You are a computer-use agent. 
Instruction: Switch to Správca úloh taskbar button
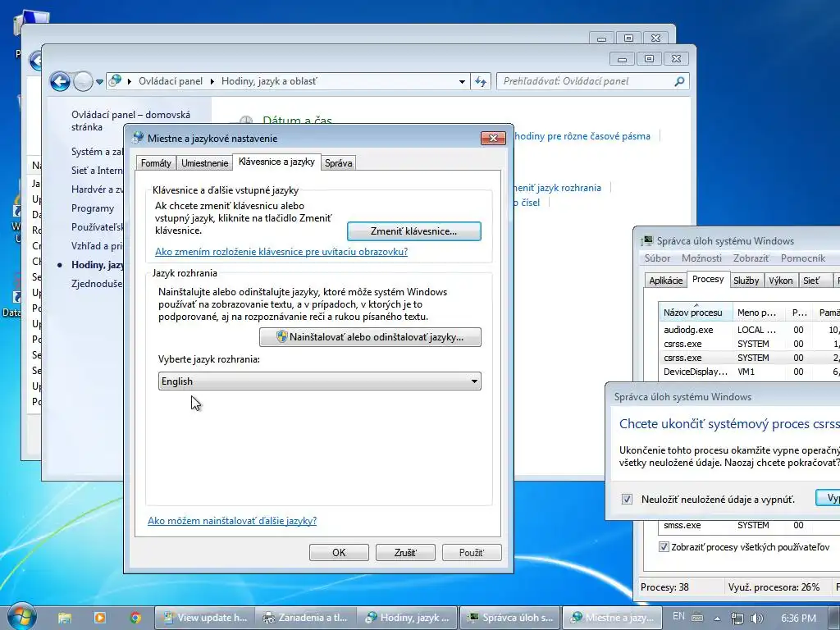[510, 618]
